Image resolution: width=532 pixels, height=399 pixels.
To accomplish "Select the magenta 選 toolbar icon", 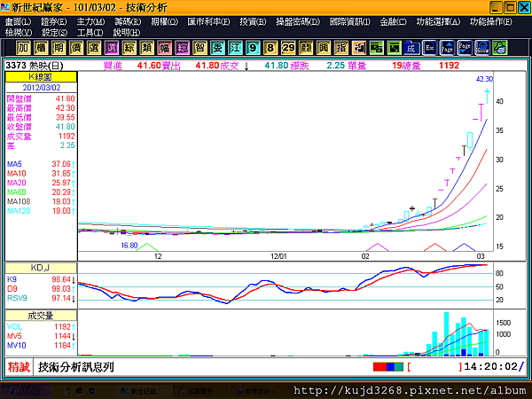I will (x=112, y=48).
